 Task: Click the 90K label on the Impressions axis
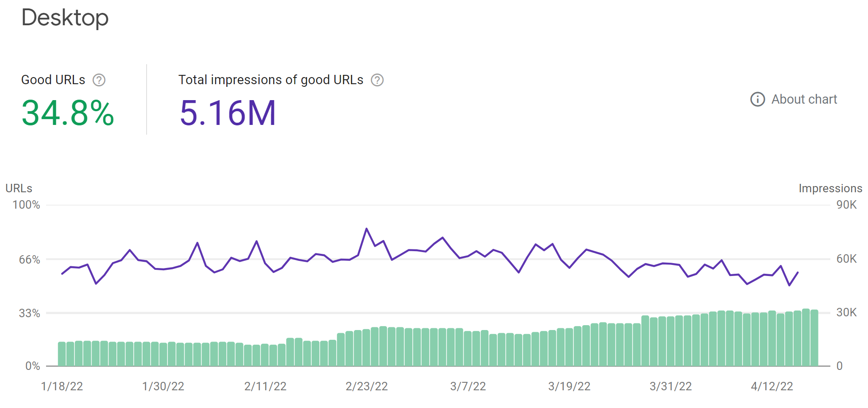click(x=846, y=205)
